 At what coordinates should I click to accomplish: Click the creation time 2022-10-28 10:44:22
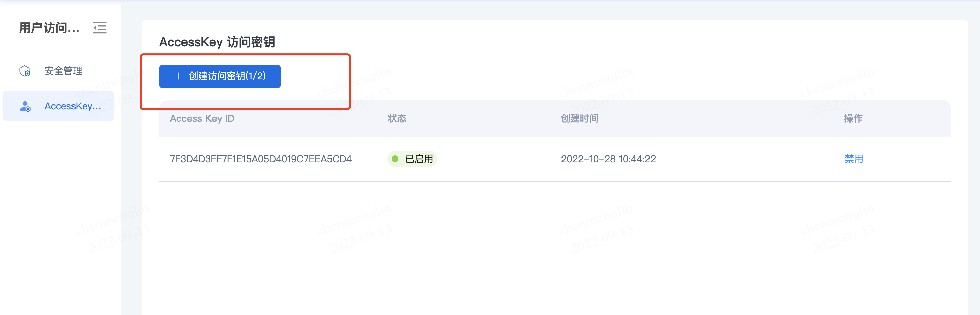pyautogui.click(x=608, y=159)
